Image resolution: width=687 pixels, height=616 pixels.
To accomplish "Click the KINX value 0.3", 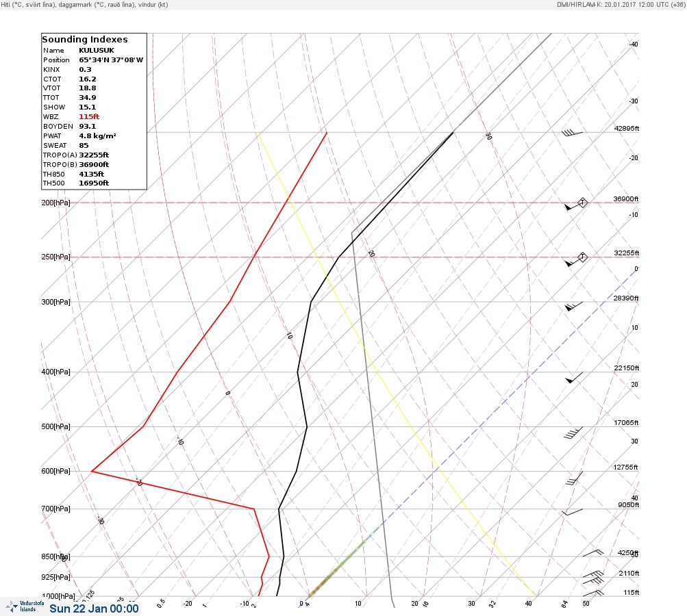I will [x=85, y=70].
